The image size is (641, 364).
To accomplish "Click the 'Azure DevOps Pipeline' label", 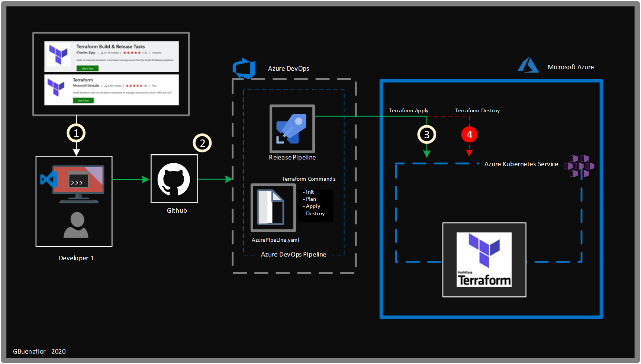I will pyautogui.click(x=293, y=254).
